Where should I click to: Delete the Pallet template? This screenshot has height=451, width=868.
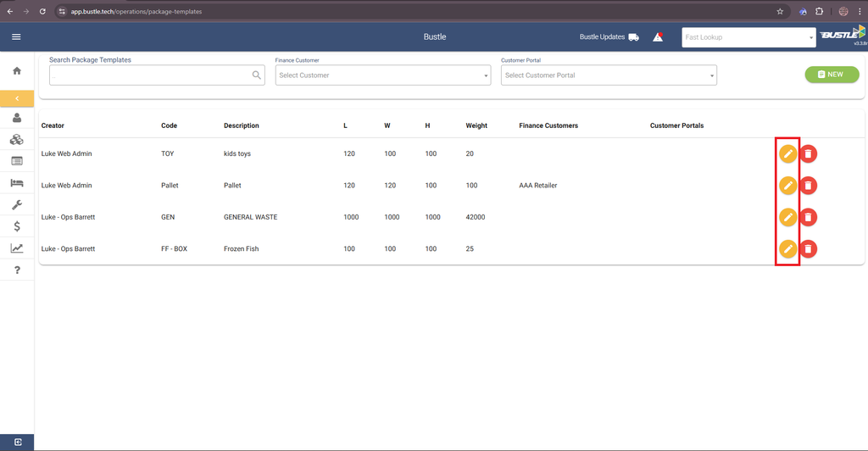[808, 186]
